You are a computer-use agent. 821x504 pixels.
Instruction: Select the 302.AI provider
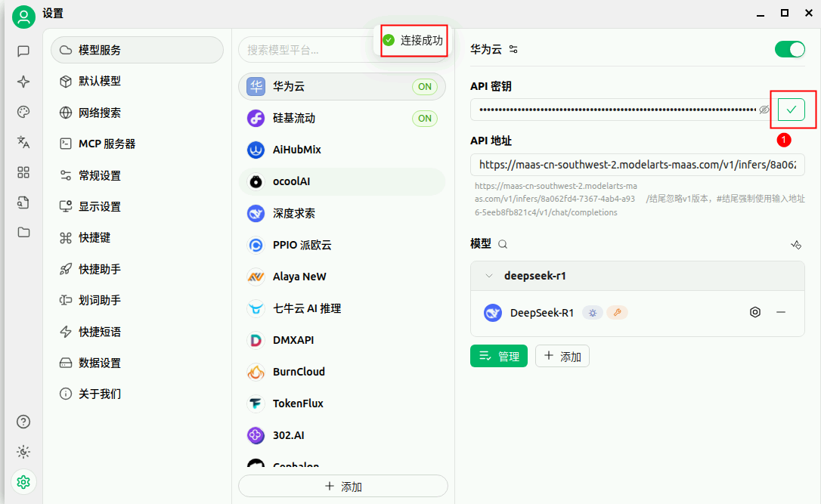[x=342, y=435]
